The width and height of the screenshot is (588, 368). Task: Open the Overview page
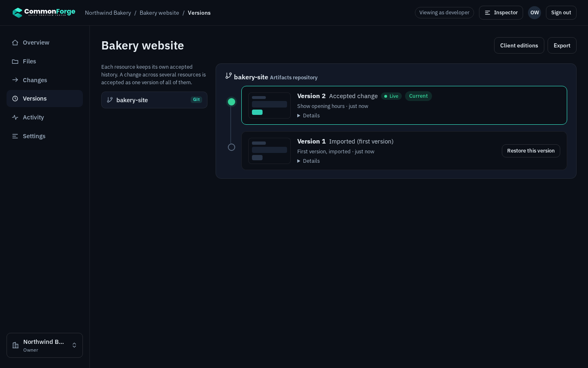click(45, 43)
